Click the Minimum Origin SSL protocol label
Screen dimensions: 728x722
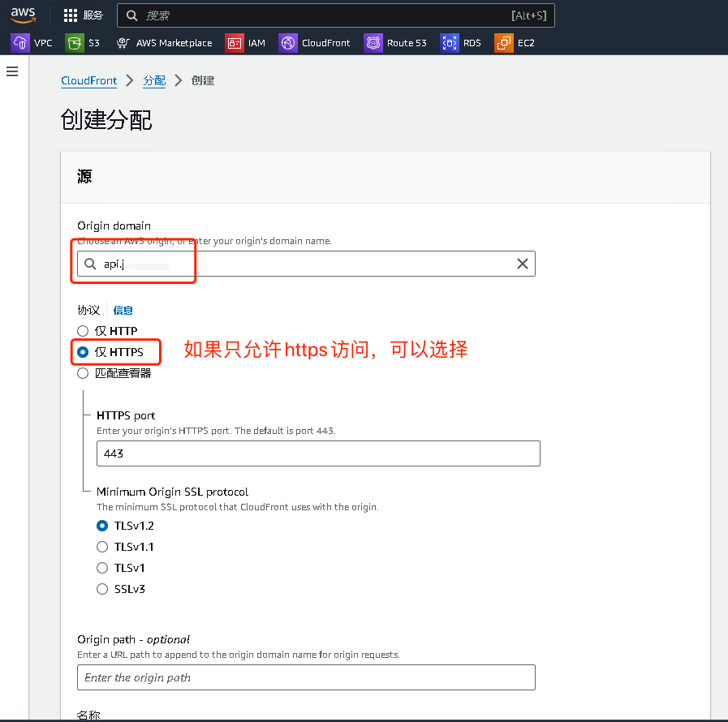pos(172,492)
